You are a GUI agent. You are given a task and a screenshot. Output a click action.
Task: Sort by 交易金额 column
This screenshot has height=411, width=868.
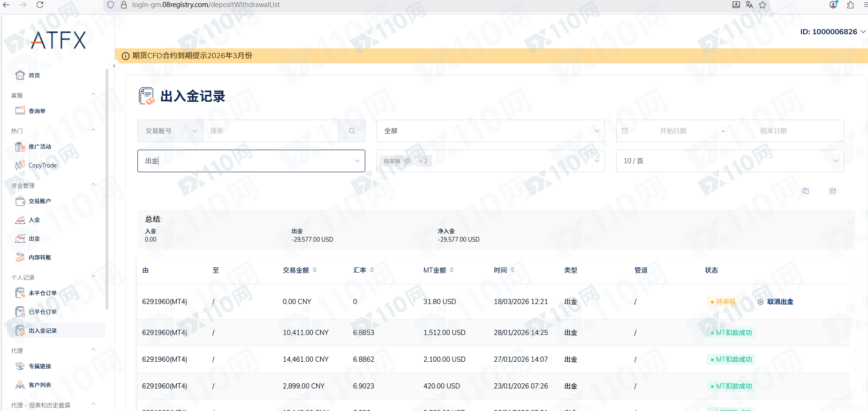pyautogui.click(x=314, y=270)
